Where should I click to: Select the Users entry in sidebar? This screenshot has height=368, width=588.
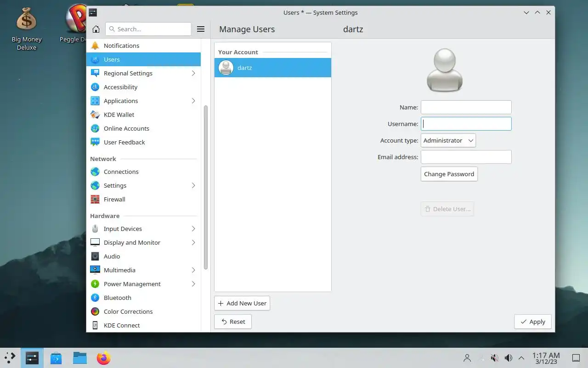click(143, 59)
